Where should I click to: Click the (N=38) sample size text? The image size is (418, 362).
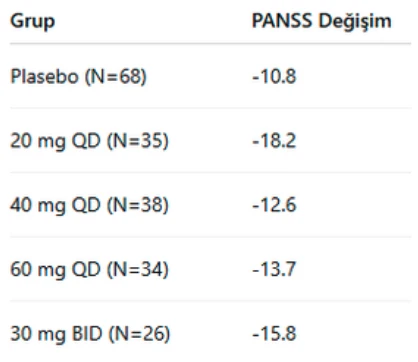tap(137, 205)
